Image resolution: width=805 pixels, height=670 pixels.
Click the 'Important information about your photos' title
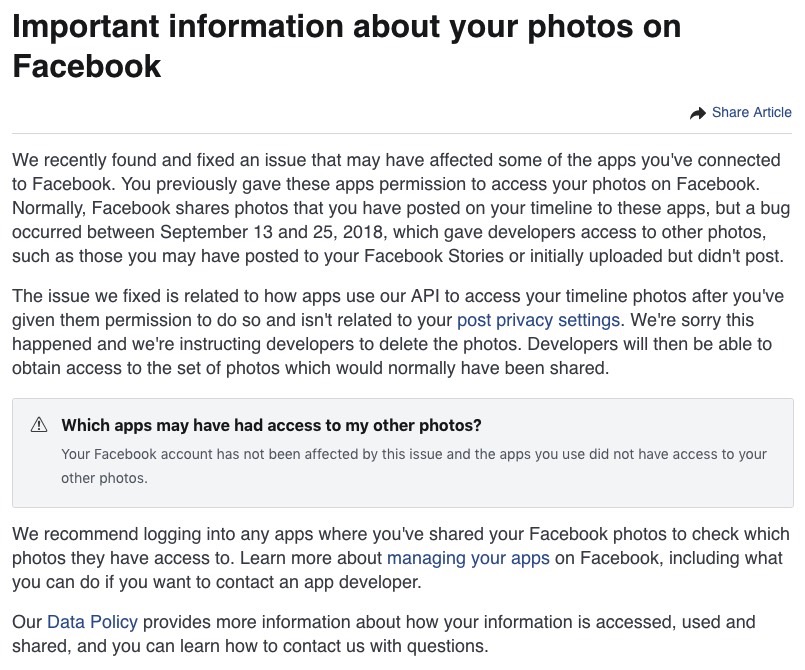click(x=346, y=46)
